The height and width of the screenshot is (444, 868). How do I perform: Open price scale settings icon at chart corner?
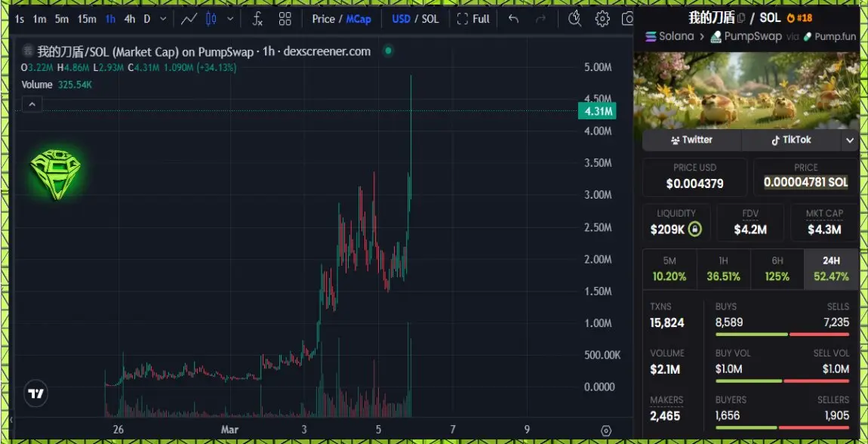[x=606, y=430]
